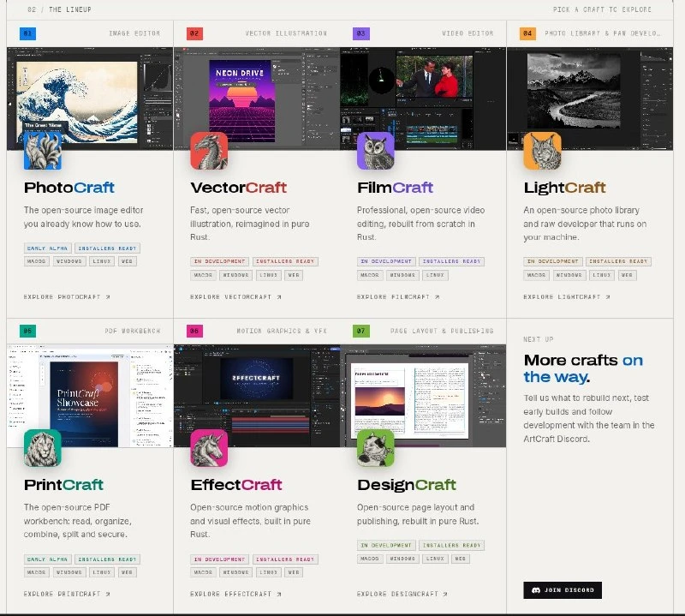Click the PhotoCraft fox app icon

(43, 151)
